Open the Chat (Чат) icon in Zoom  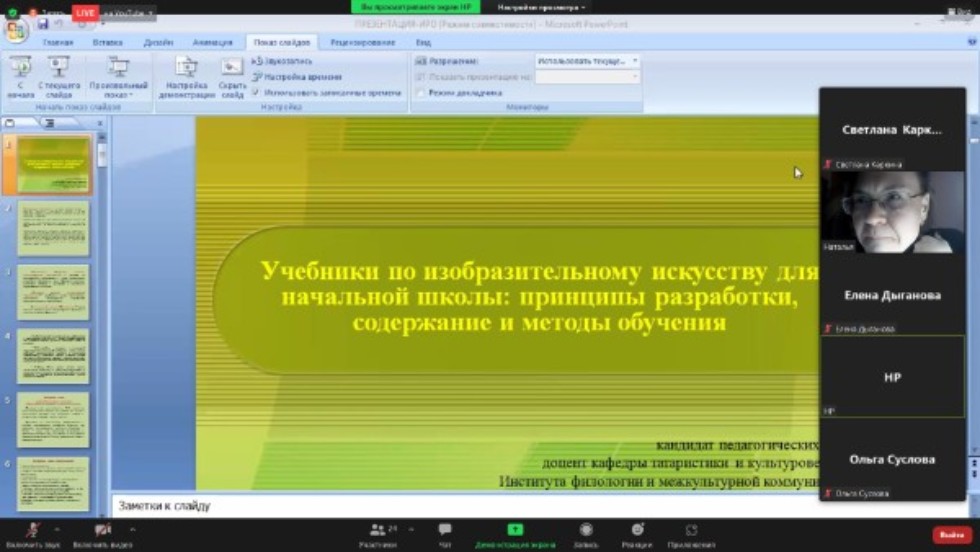pos(445,529)
